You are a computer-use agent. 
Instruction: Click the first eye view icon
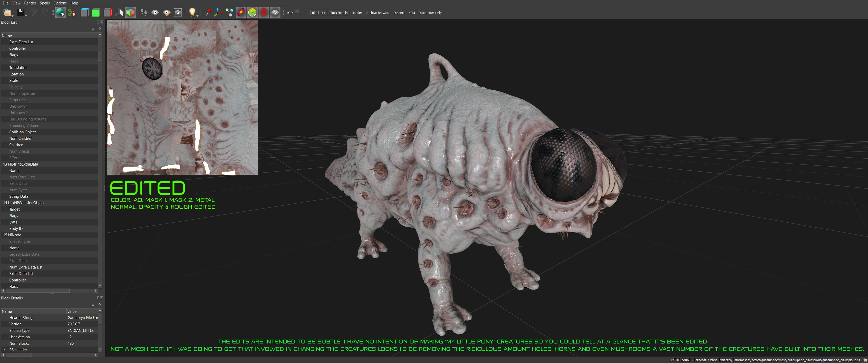[155, 12]
